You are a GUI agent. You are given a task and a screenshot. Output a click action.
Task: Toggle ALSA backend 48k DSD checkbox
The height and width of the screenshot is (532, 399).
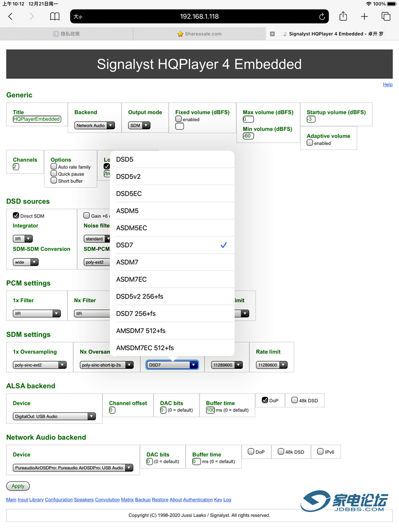pos(295,400)
